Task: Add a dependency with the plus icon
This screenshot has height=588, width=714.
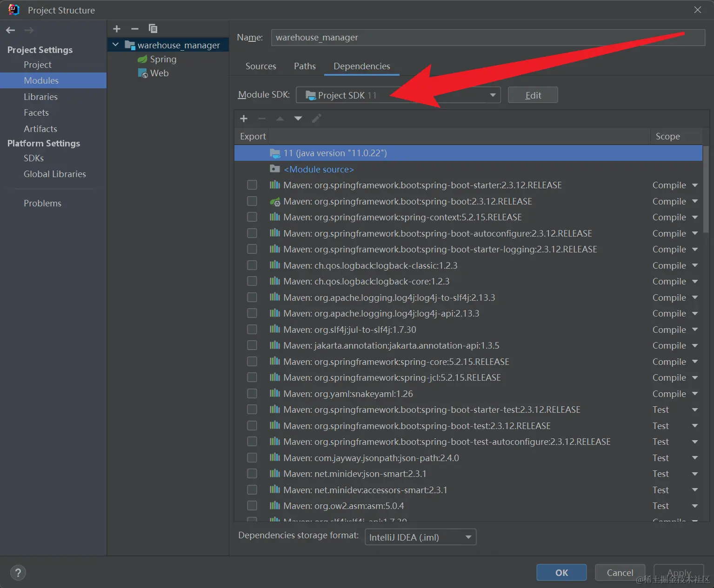Action: click(x=244, y=119)
